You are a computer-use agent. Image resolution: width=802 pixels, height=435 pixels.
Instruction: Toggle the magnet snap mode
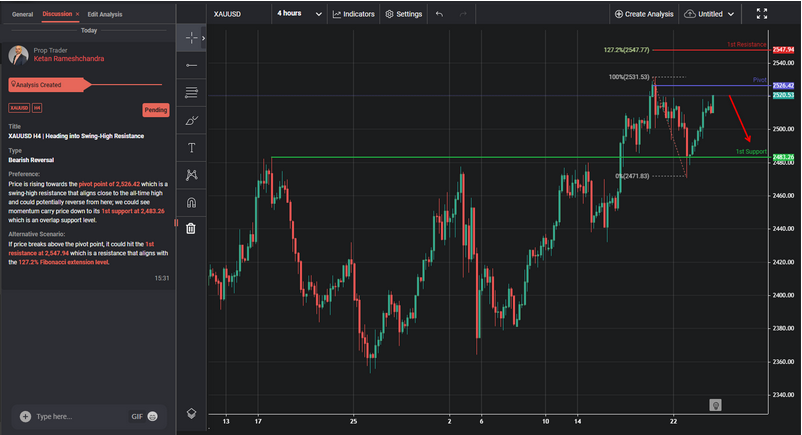pyautogui.click(x=191, y=203)
